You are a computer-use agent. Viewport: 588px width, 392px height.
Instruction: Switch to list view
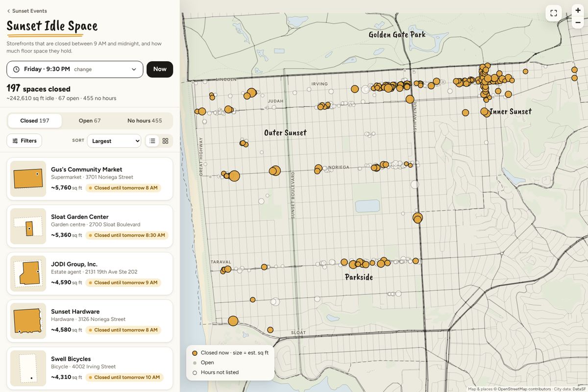(152, 141)
